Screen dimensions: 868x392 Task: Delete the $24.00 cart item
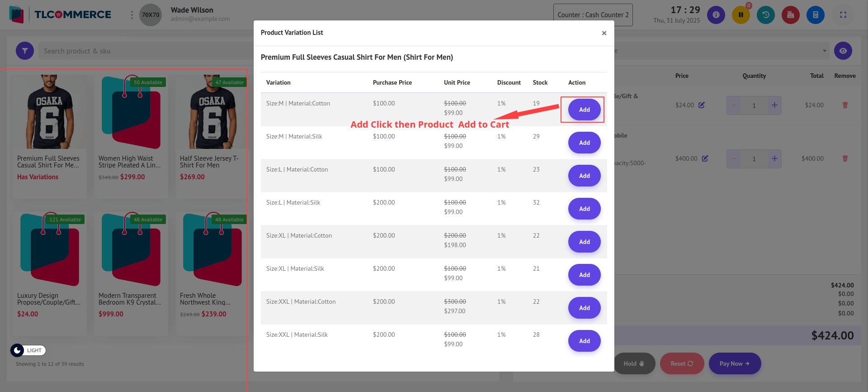(844, 105)
